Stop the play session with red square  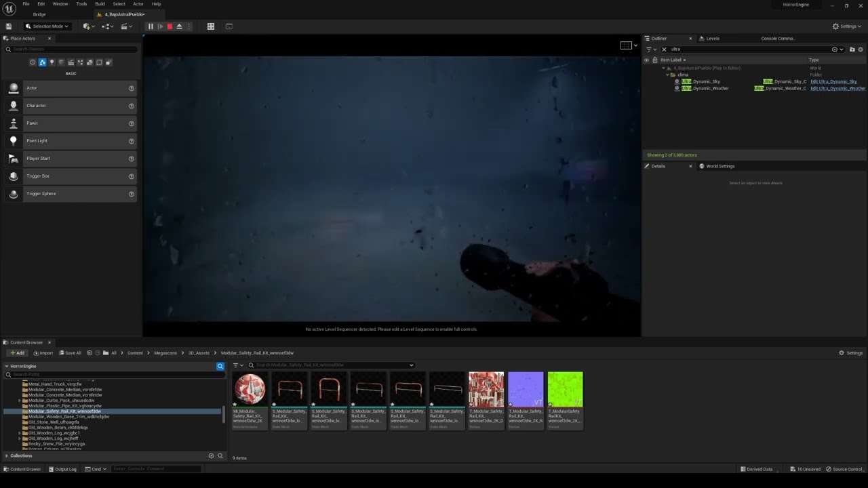coord(170,26)
